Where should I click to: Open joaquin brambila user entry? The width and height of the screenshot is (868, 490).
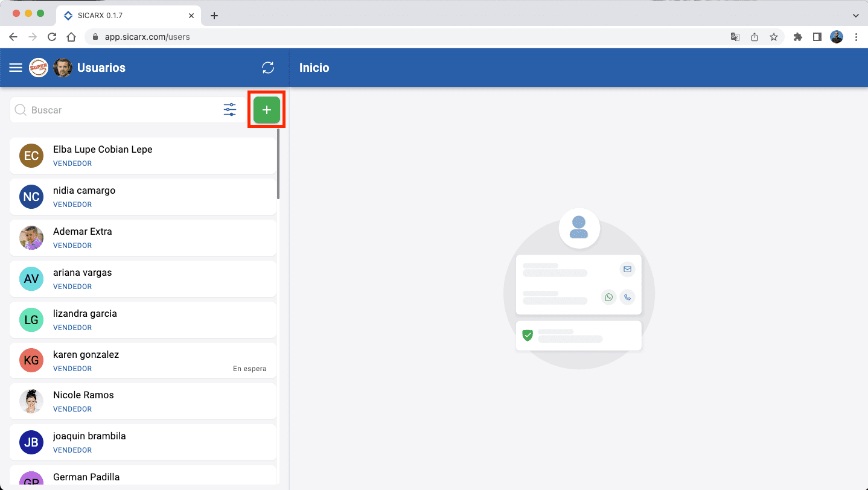143,442
